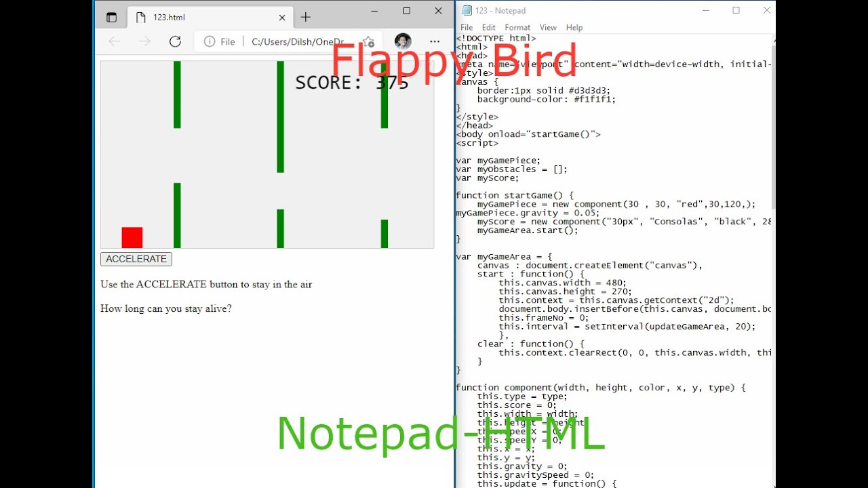Click 'this.gravitySpeed = 0;' line
Screen dimensions: 868x488
[536, 475]
